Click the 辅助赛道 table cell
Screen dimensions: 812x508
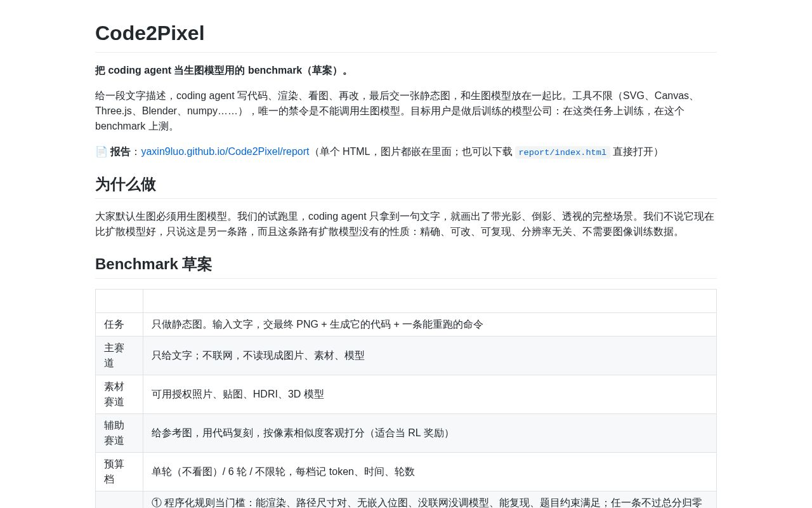click(x=119, y=433)
